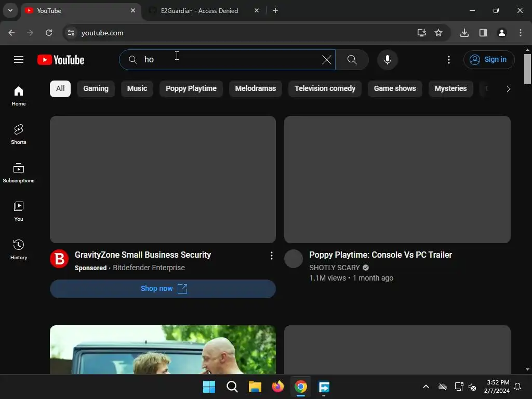Open the video thumbnail with two men
This screenshot has width=532, height=399.
[x=163, y=350]
